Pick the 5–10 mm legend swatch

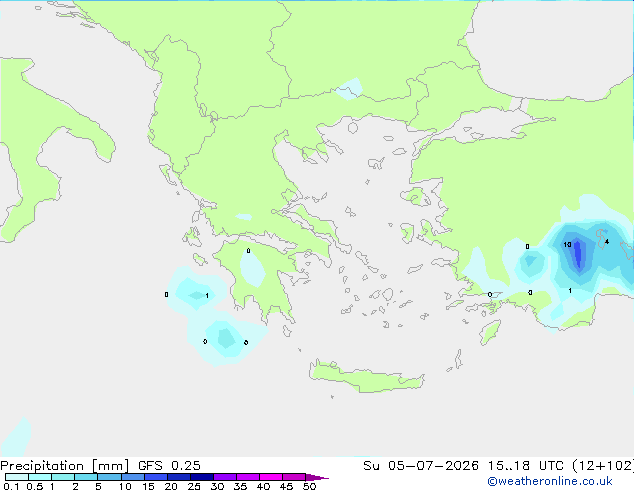click(x=109, y=477)
